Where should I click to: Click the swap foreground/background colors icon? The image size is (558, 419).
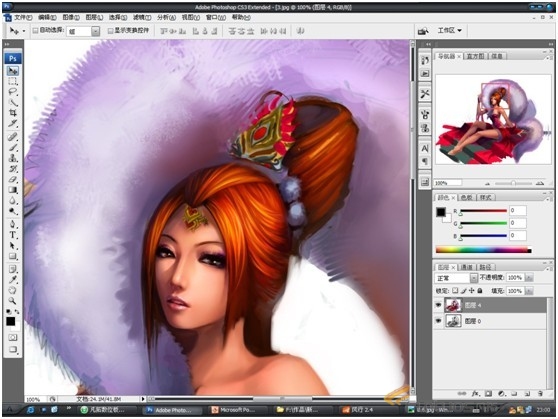coord(17,311)
